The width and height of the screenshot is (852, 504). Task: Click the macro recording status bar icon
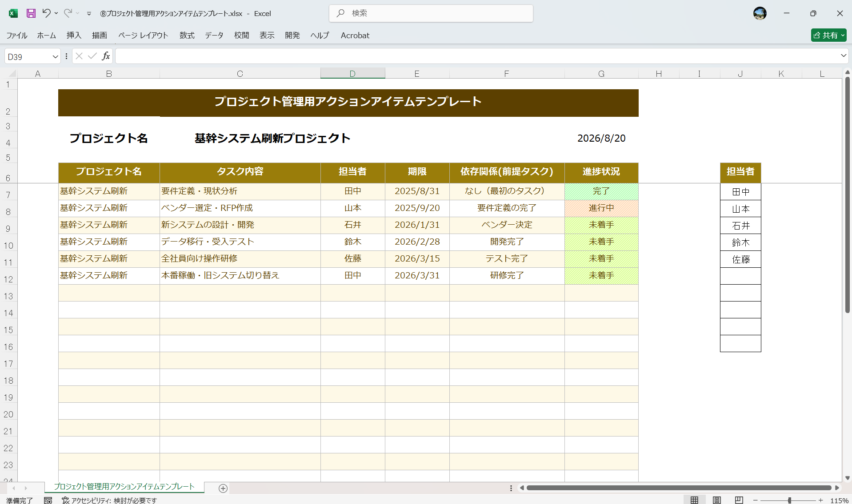[48, 500]
